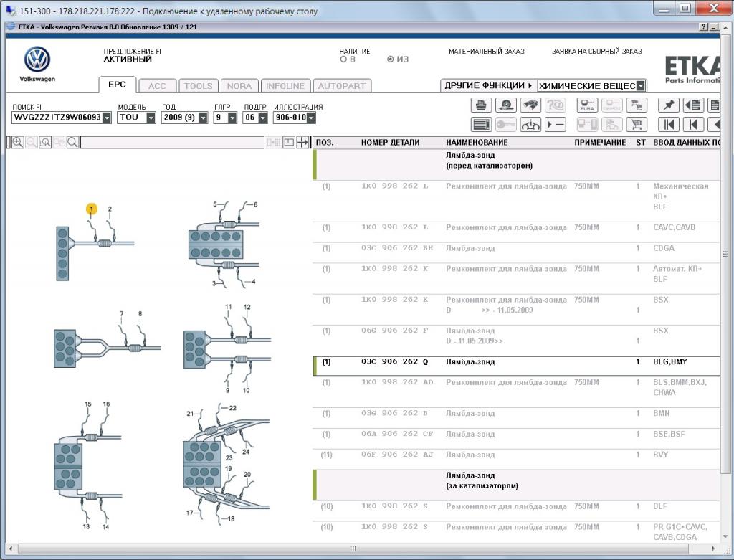Click the printer icon in the toolbar
The image size is (734, 560).
[481, 105]
